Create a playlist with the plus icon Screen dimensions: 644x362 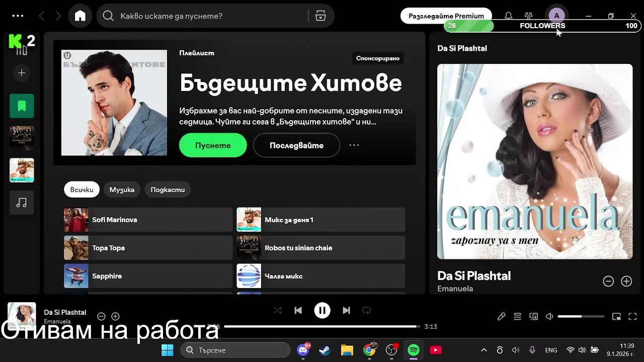tap(22, 73)
